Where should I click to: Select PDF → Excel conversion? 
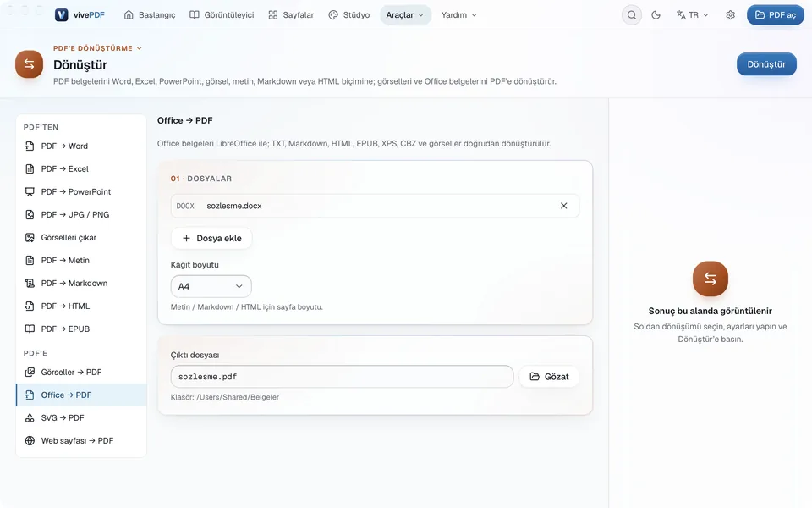(81, 169)
